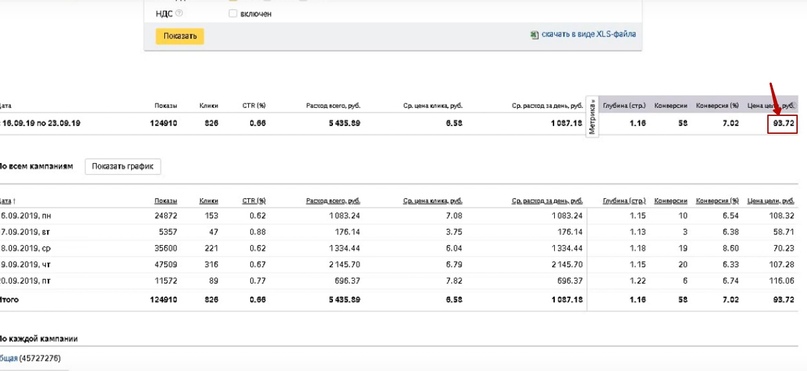Click 93.72 in the Итого row
807x371 pixels.
[x=784, y=299]
